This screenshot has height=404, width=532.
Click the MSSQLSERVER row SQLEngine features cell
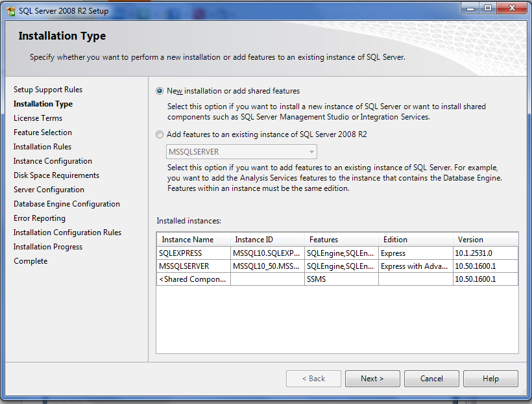[x=341, y=266]
